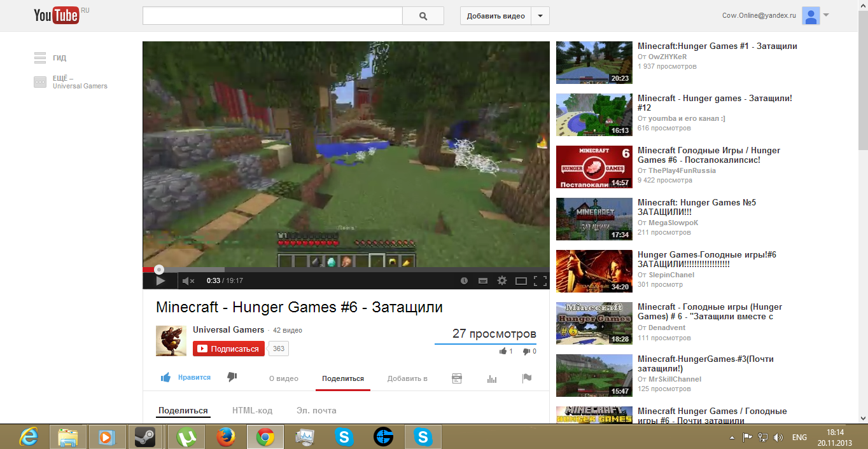This screenshot has height=449, width=868.
Task: Click the 363 subscriber count
Action: tap(279, 349)
